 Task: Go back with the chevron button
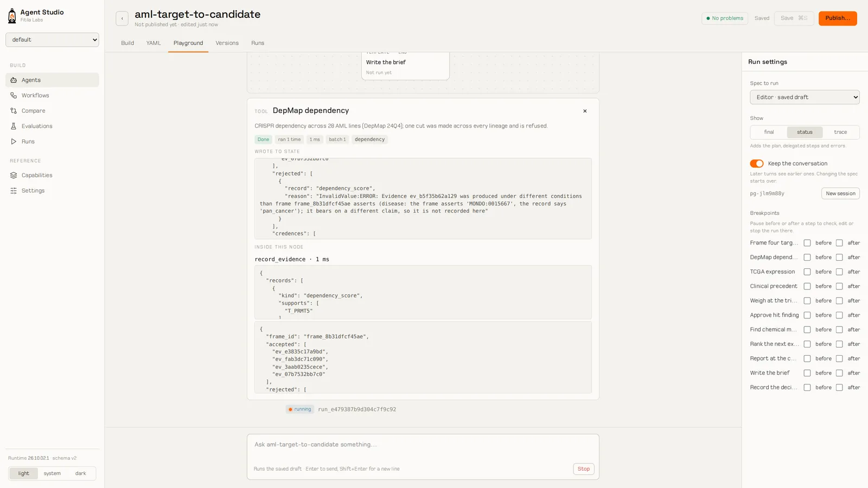click(122, 18)
